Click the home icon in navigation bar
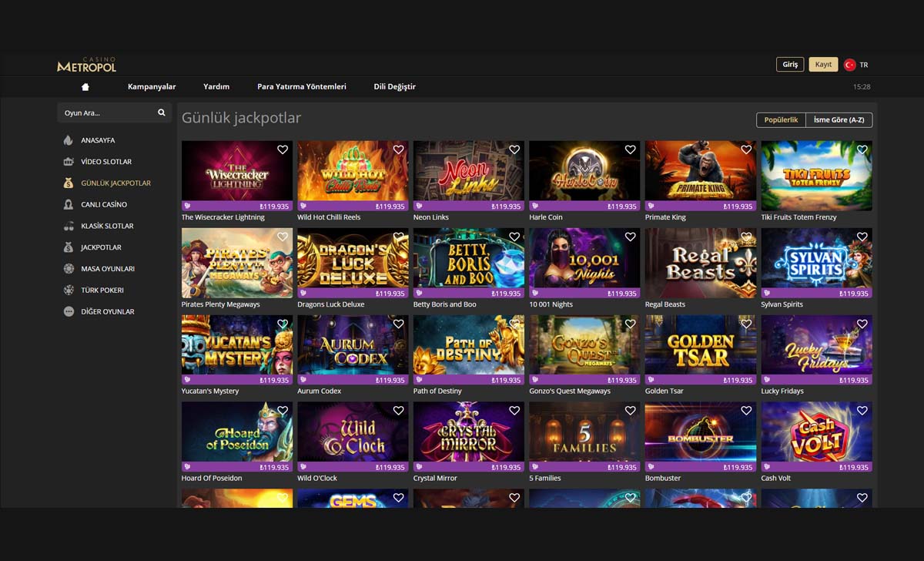Screen dimensions: 924x561 [85, 87]
